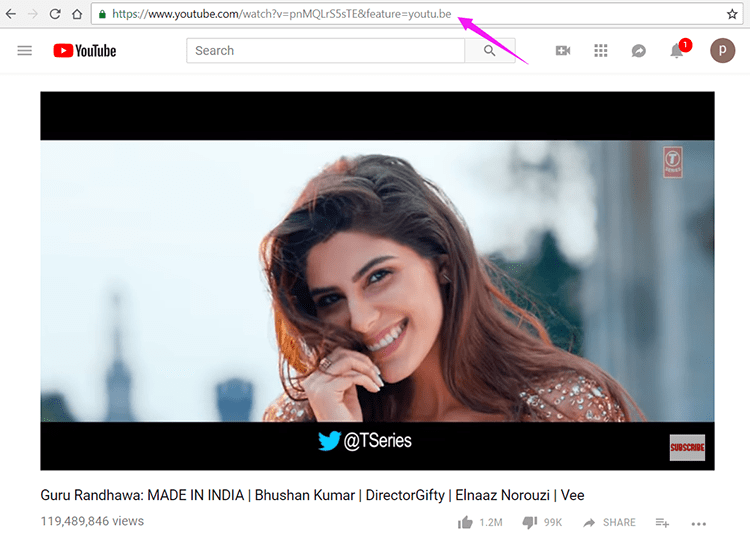Click the SUBSCRIBE overlay in the video
This screenshot has height=538, width=750.
(687, 448)
